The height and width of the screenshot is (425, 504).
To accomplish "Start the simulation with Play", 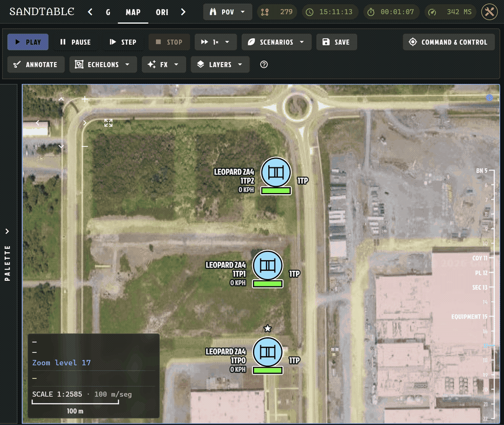I will tap(28, 42).
